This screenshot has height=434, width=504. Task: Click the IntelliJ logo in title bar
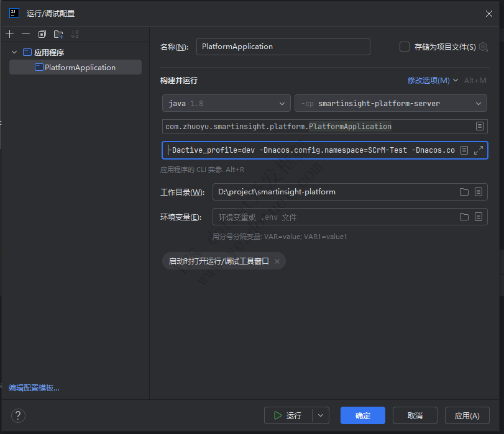click(14, 13)
